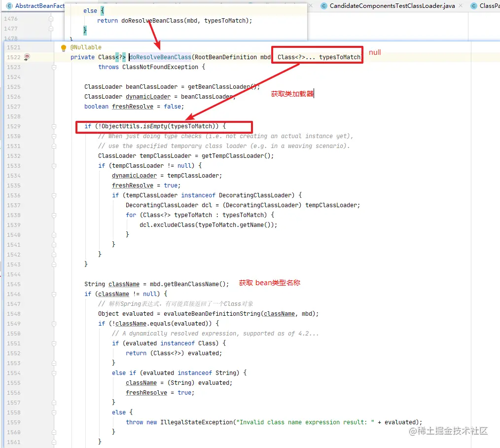
Task: Open the ClassPa… editor tab
Action: point(485,6)
